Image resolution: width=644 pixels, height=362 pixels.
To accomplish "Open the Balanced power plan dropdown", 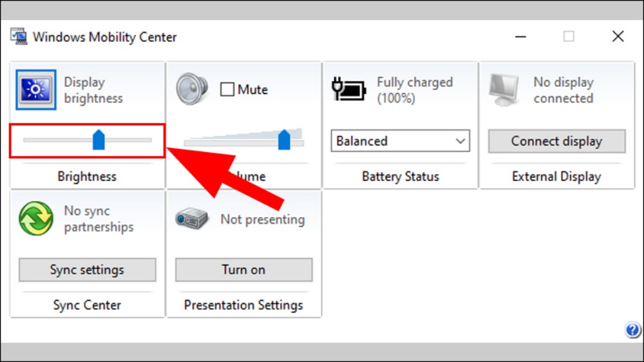I will (x=401, y=141).
